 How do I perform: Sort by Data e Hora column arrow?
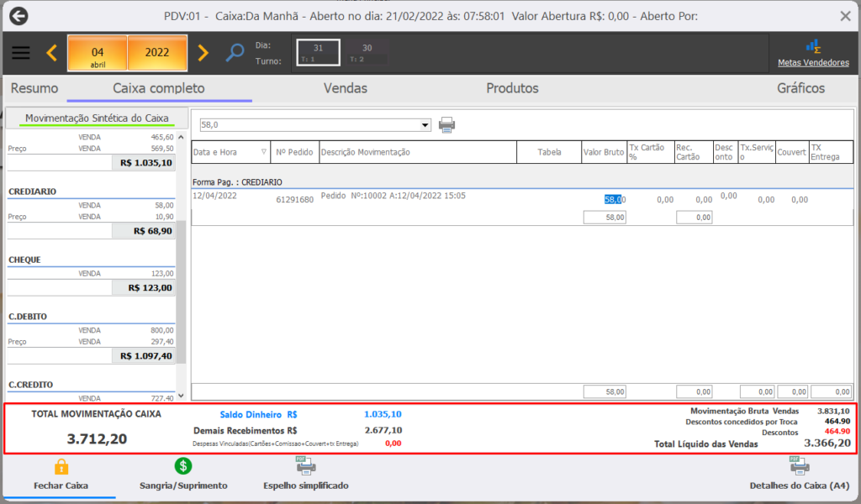(x=263, y=152)
